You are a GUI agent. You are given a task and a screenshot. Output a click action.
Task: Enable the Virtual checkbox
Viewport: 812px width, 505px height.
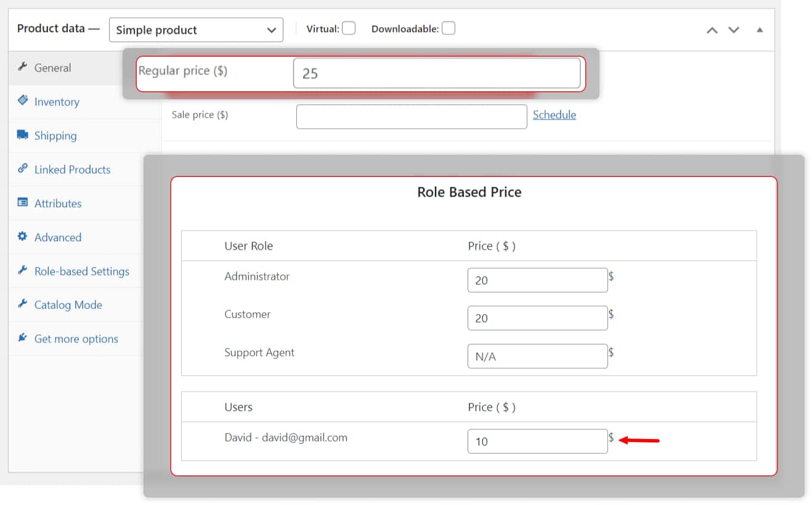(x=349, y=28)
